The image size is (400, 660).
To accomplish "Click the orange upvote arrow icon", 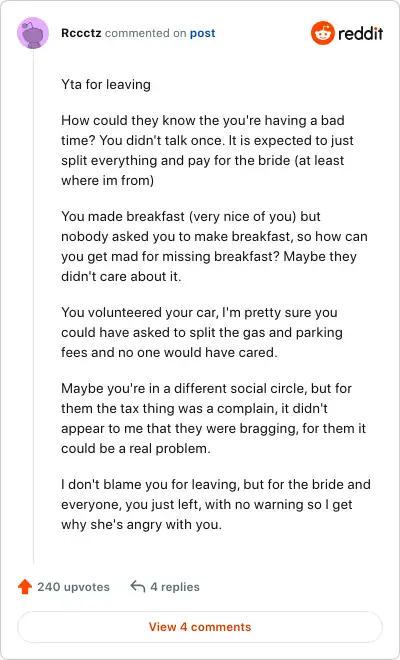I will 25,587.
